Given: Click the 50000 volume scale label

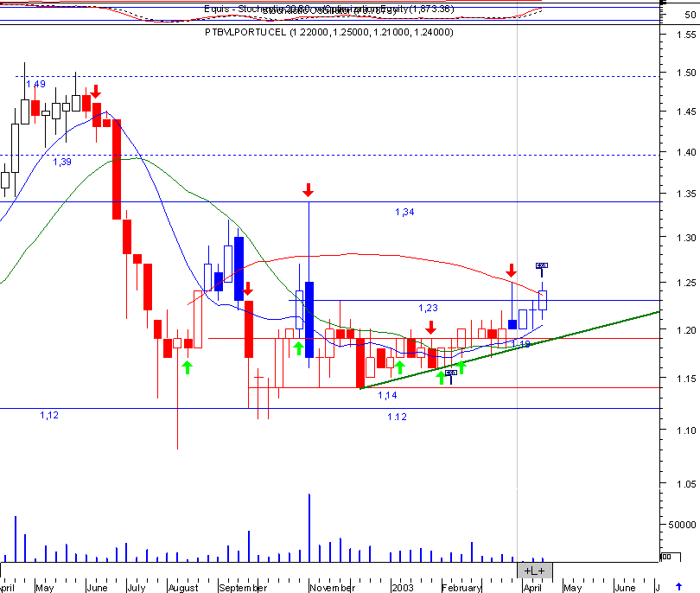Looking at the screenshot, I should [x=682, y=525].
